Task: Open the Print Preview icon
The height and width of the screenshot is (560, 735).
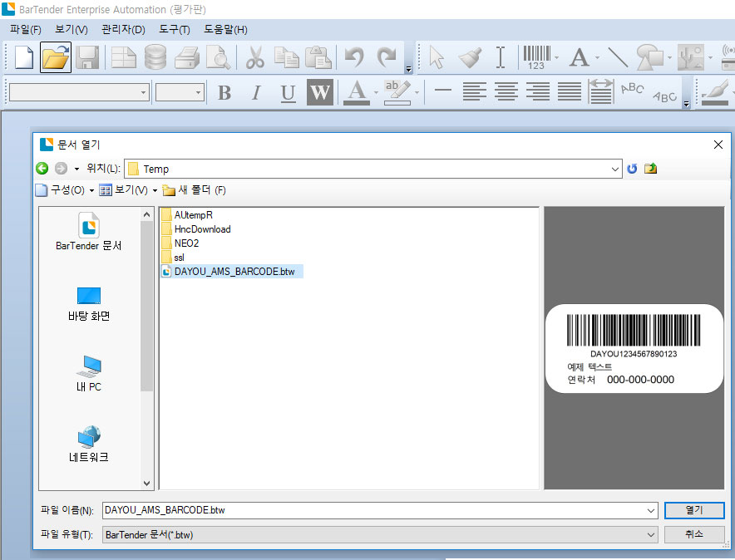Action: [218, 57]
